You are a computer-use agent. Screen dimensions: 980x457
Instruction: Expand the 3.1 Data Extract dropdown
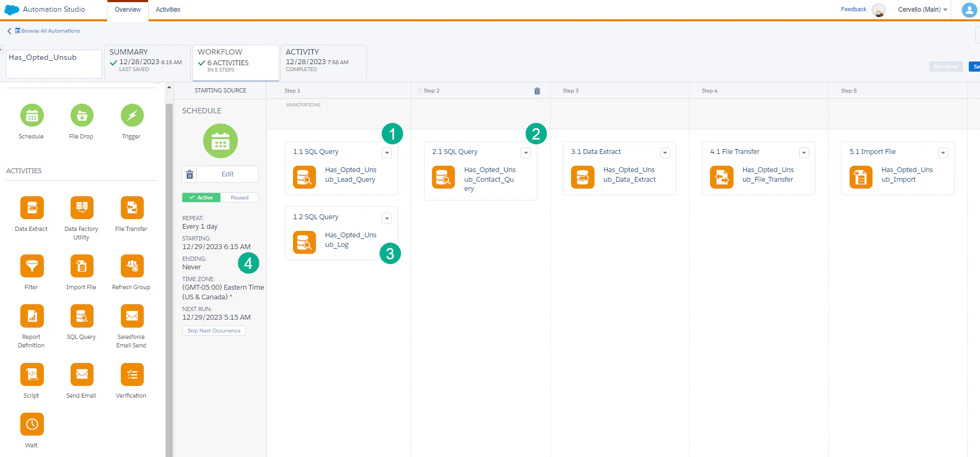click(665, 153)
